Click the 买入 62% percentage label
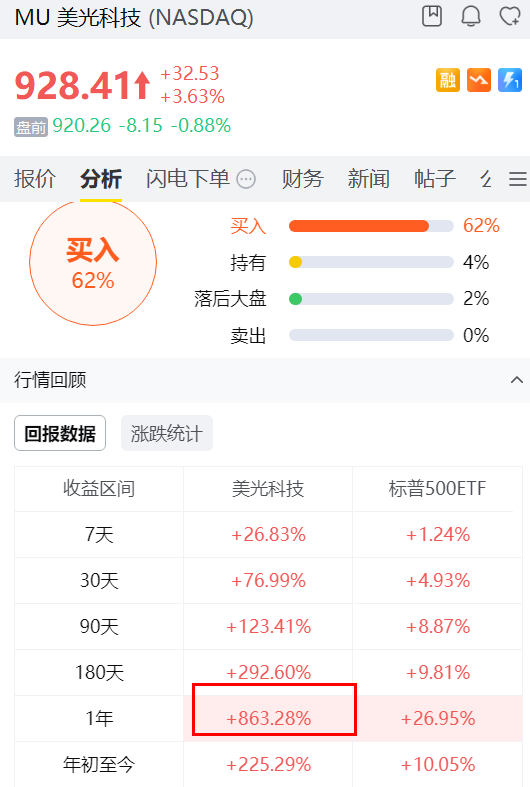The height and width of the screenshot is (787, 530). pyautogui.click(x=481, y=226)
